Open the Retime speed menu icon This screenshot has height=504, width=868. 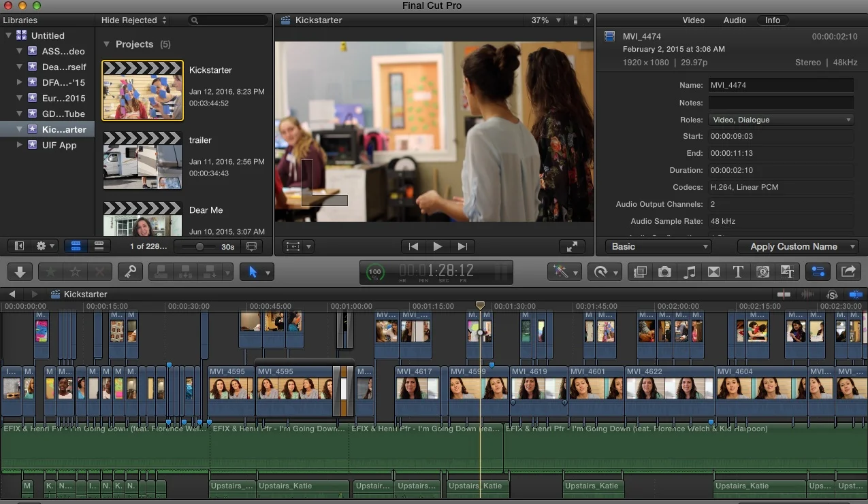coord(605,272)
